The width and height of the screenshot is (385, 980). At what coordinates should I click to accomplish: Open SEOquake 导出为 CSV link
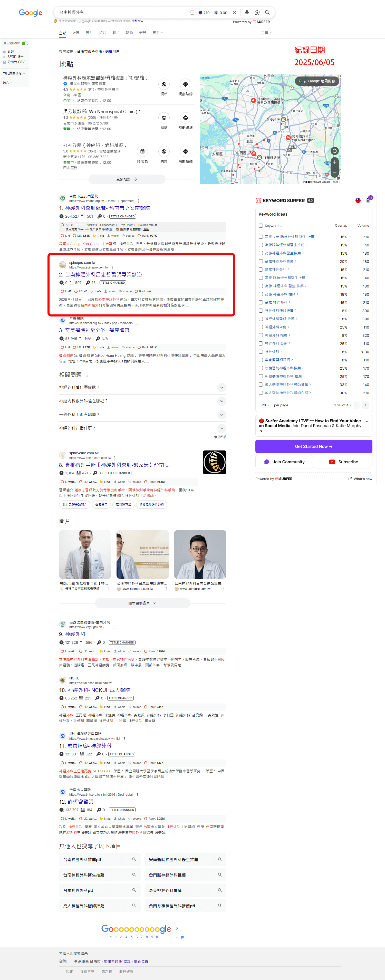coord(16,62)
